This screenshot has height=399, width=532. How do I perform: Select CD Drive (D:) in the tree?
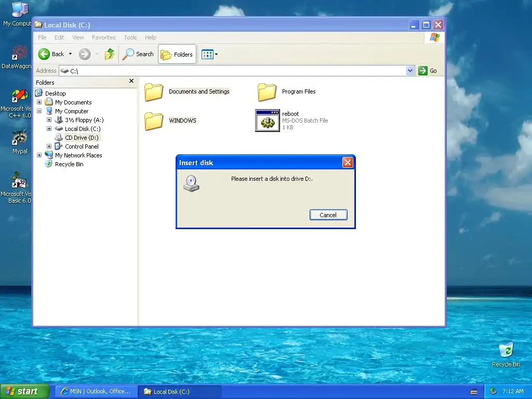82,138
